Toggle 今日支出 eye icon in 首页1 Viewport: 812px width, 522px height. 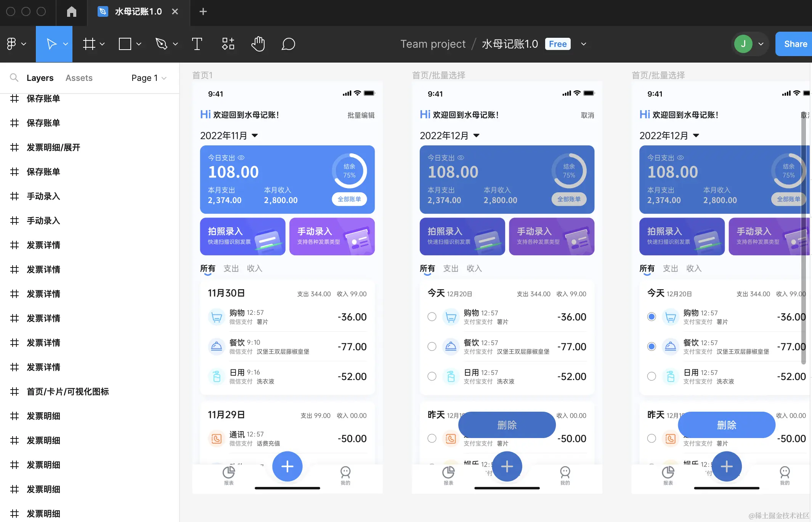pyautogui.click(x=241, y=158)
